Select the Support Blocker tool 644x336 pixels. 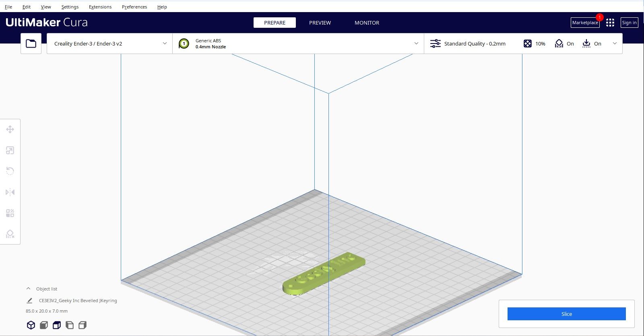point(10,234)
